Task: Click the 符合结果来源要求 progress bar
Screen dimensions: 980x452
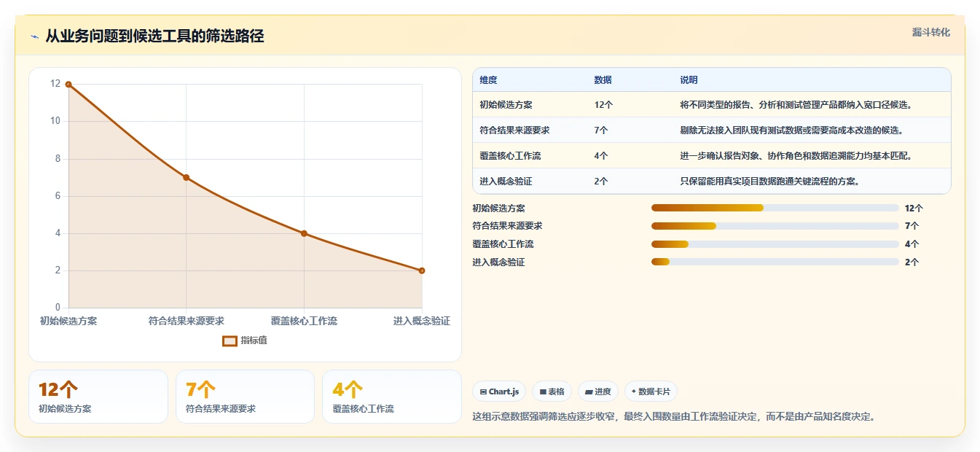Action: click(x=775, y=226)
